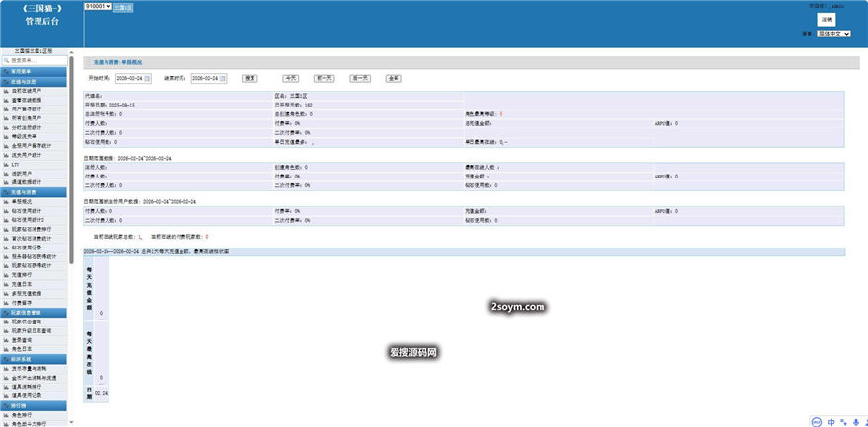Viewport: 868px width, 427px height.
Task: Open the server ID 910001 dropdown
Action: click(98, 6)
